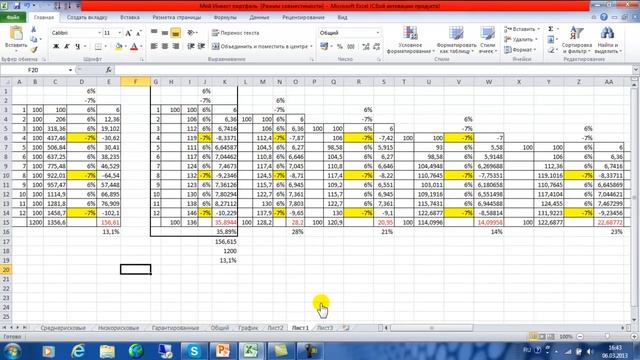Toggle Underline (Ч) formatting
The image size is (640, 360).
[78, 47]
